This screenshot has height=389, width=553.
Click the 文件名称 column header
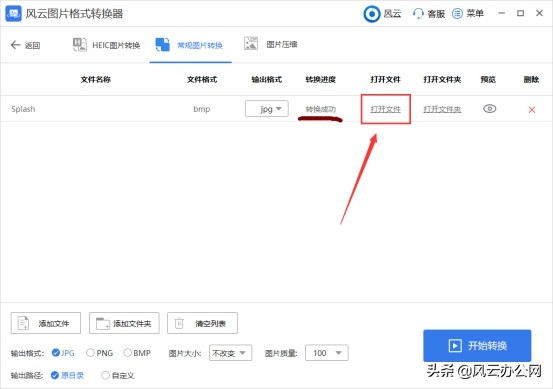pyautogui.click(x=96, y=79)
